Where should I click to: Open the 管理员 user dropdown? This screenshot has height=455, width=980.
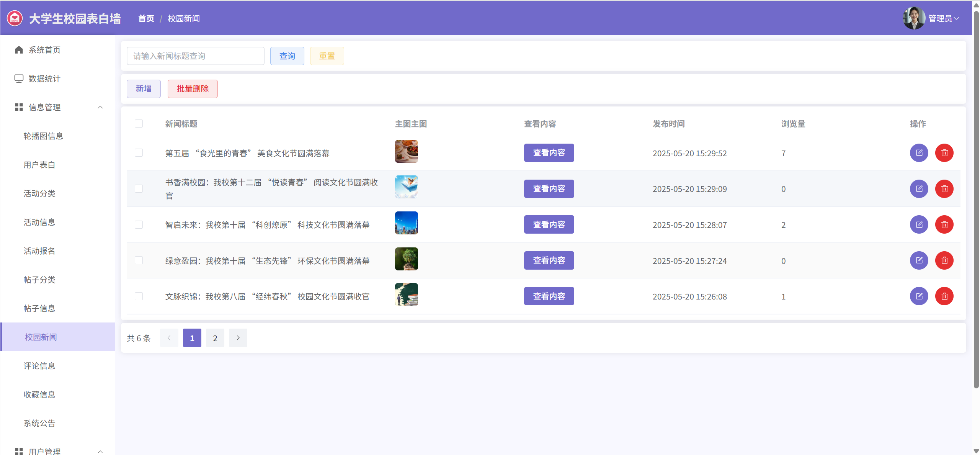click(x=944, y=18)
